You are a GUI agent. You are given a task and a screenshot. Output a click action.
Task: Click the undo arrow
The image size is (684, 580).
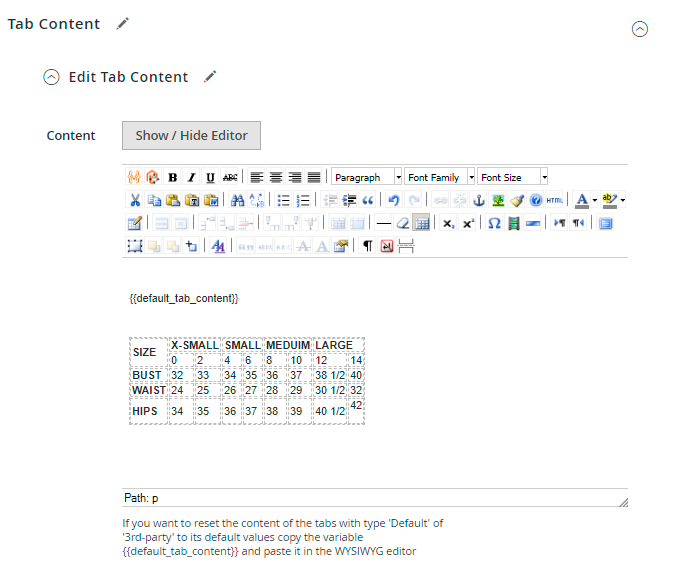click(394, 200)
